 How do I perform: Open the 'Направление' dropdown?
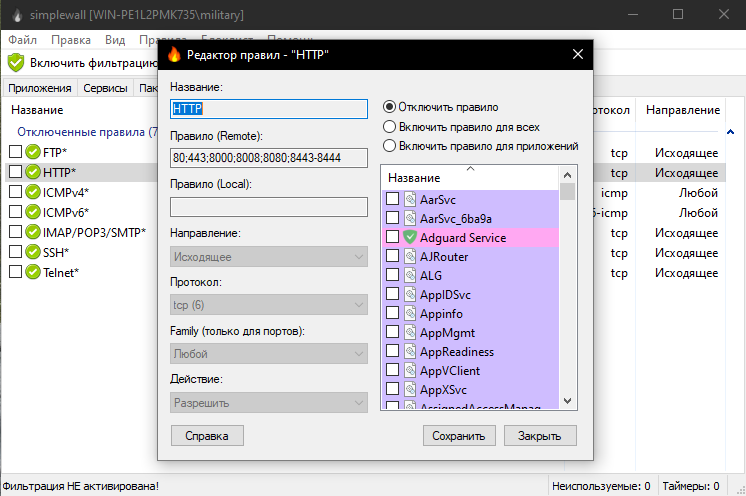click(x=269, y=257)
